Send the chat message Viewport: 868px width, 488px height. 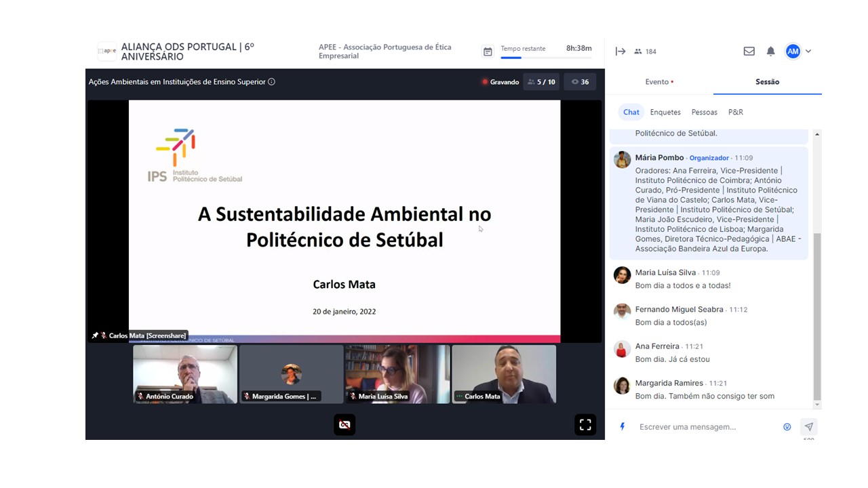coord(808,427)
